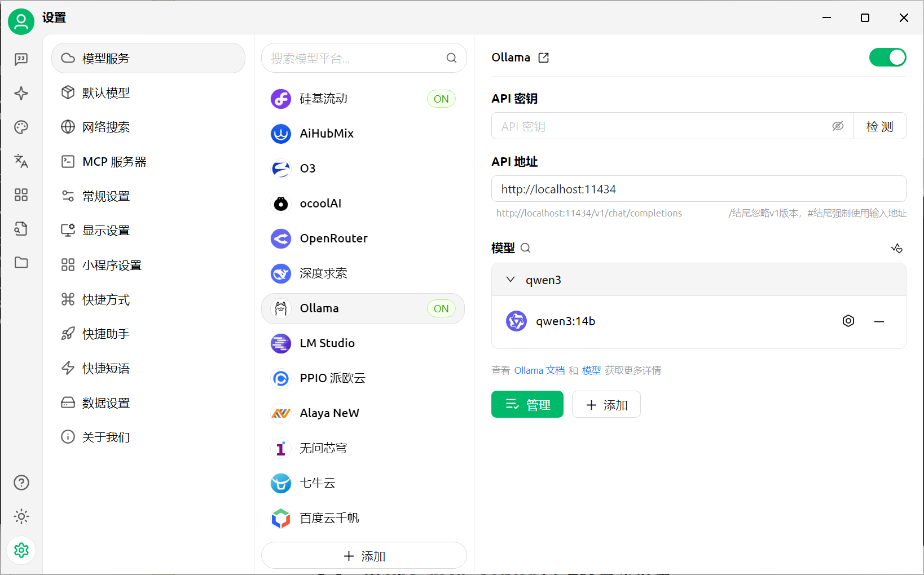Click the 管理 button to manage models
Viewport: 924px width, 575px height.
pos(527,404)
